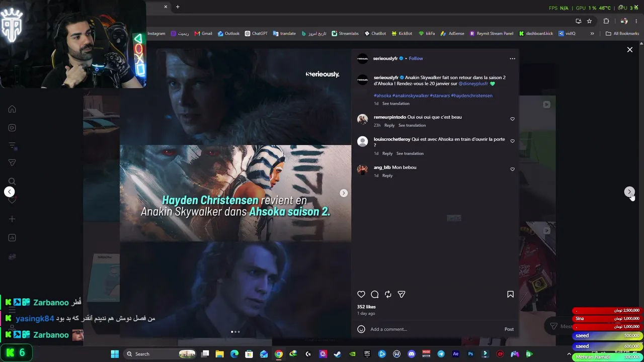Open the Outlook bookmark
644x362 pixels.
tap(228, 34)
